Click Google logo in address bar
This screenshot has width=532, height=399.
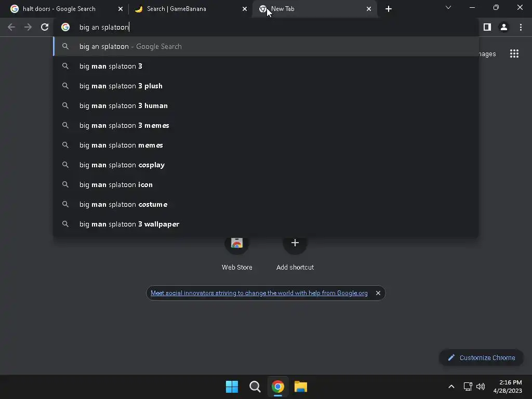pyautogui.click(x=65, y=27)
